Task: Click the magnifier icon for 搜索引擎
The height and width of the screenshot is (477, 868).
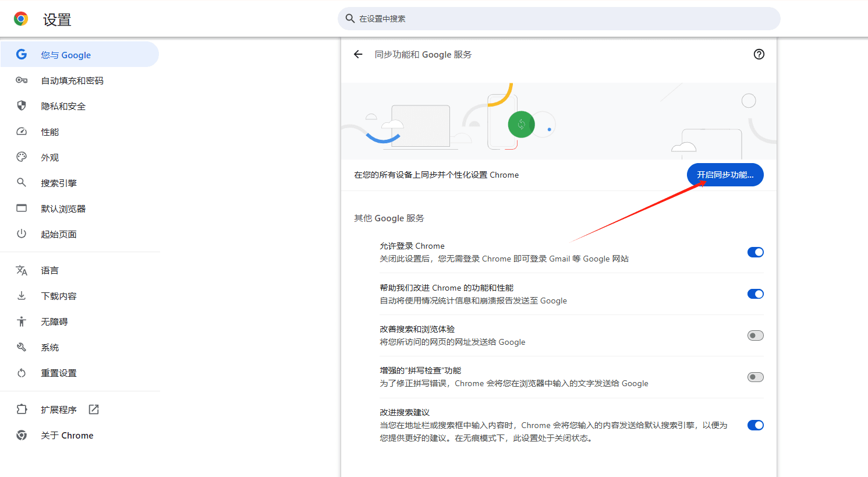Action: pyautogui.click(x=22, y=182)
